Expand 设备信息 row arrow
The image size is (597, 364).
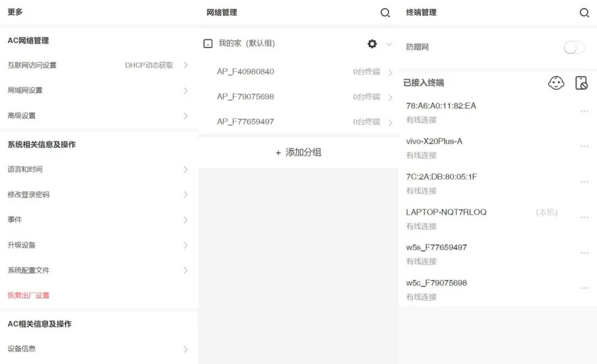point(185,349)
